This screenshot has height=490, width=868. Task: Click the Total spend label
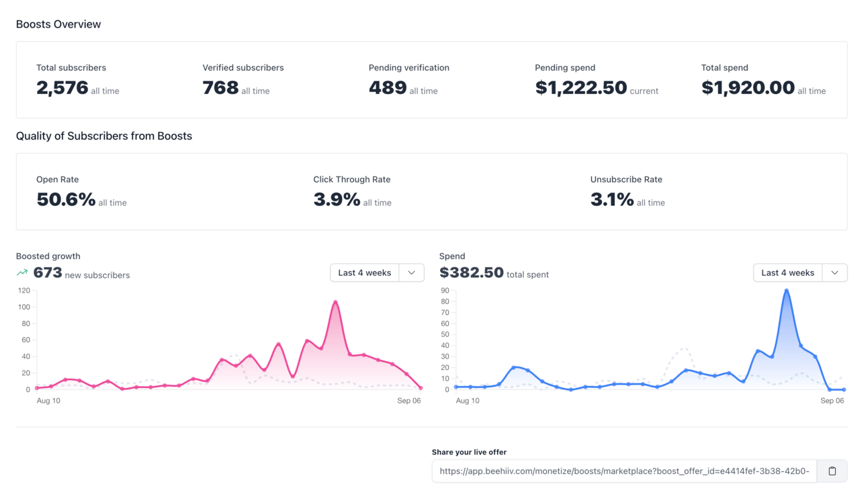(x=725, y=68)
